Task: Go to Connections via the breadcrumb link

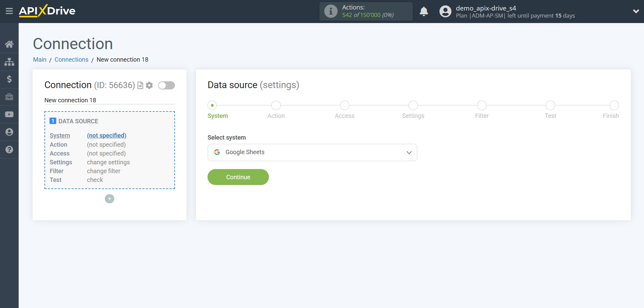Action: tap(71, 59)
